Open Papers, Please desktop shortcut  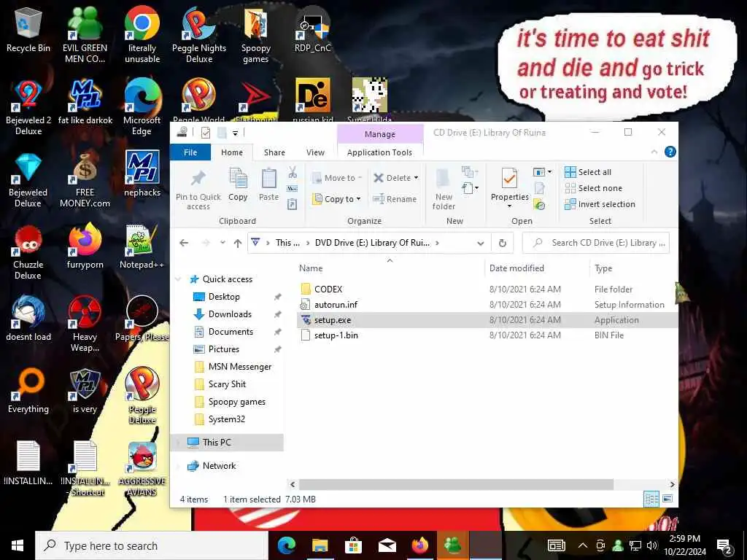(142, 319)
